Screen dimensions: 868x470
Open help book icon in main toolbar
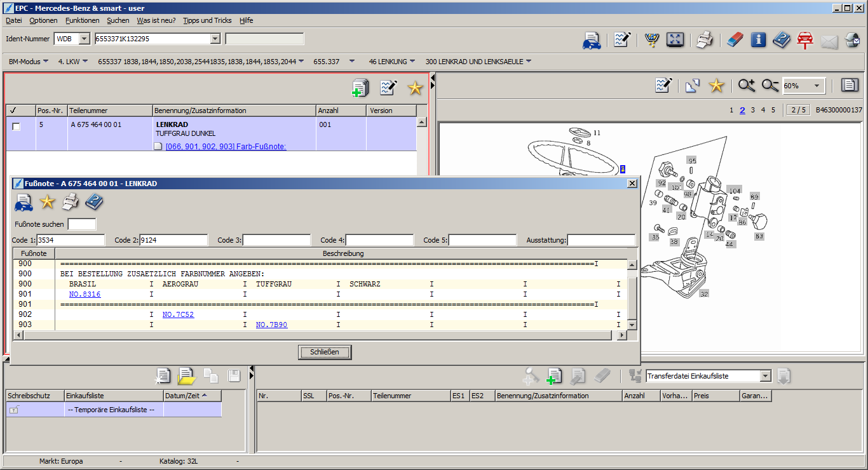point(782,40)
